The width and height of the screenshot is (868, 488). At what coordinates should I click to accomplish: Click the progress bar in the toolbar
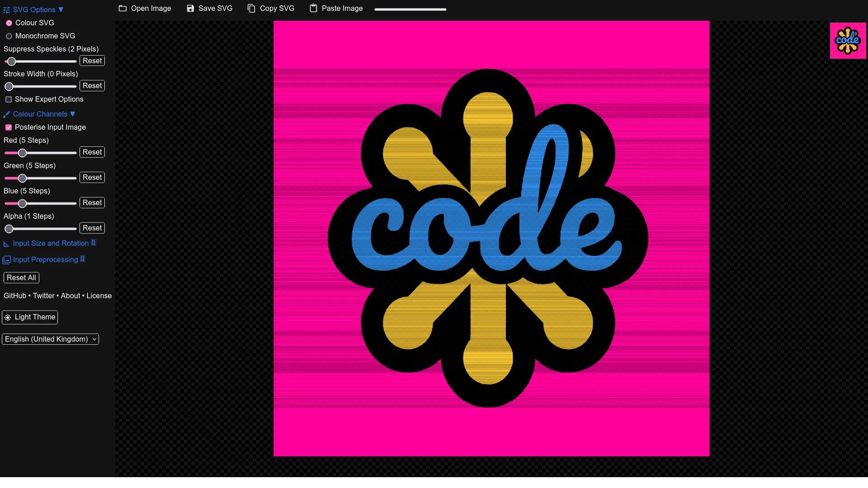pos(410,9)
